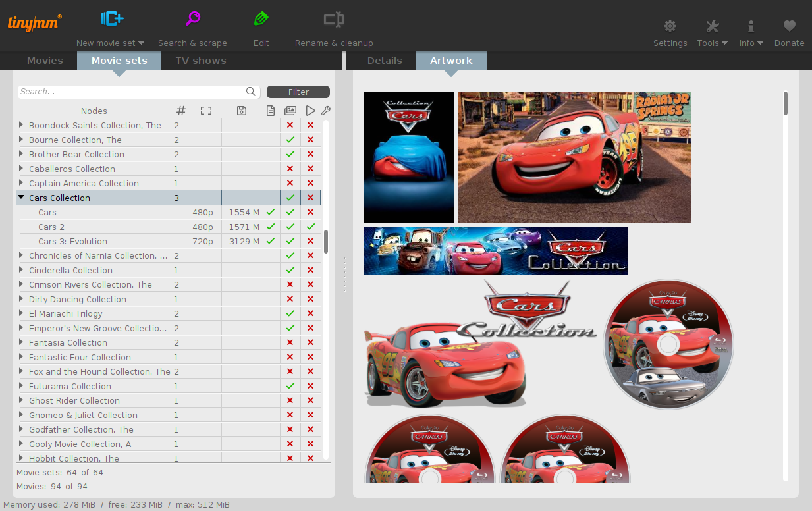The width and height of the screenshot is (812, 511).
Task: Expand Bourne Collection node
Action: coord(21,139)
